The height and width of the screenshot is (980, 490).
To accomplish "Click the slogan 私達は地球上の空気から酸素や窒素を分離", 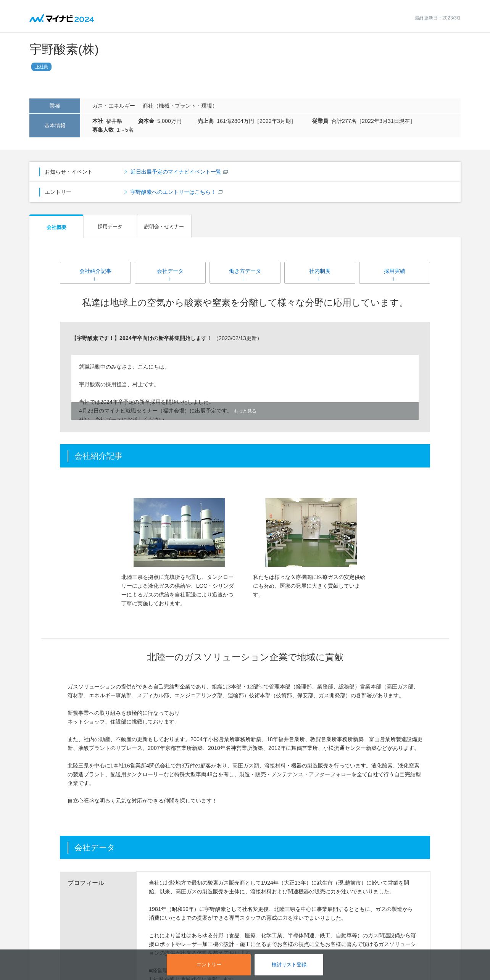I will point(245,303).
